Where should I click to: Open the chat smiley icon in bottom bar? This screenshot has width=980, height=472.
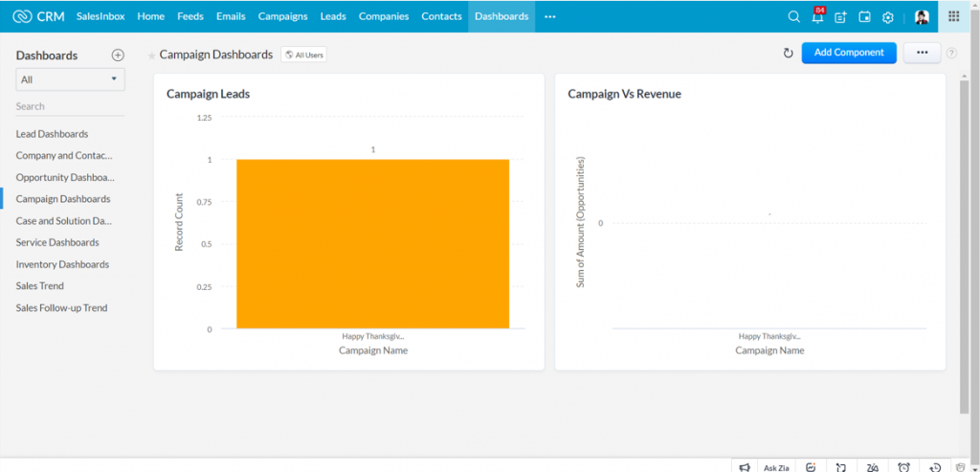812,466
